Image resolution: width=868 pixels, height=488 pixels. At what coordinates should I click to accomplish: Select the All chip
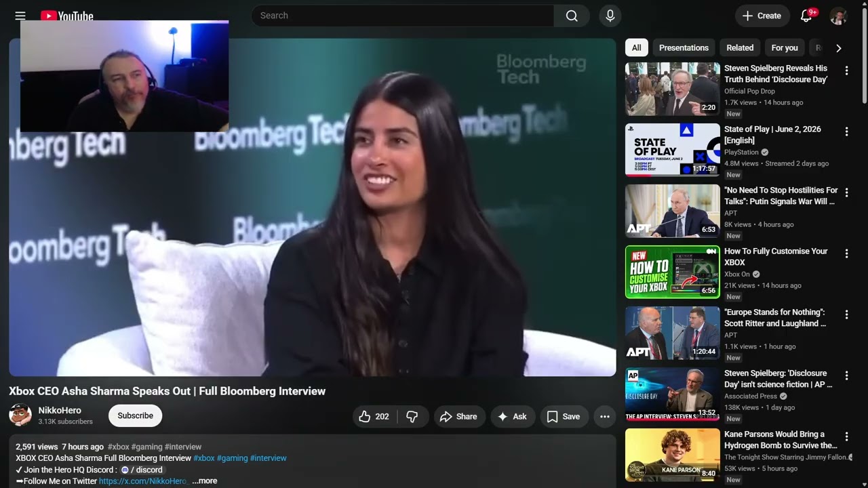(636, 47)
